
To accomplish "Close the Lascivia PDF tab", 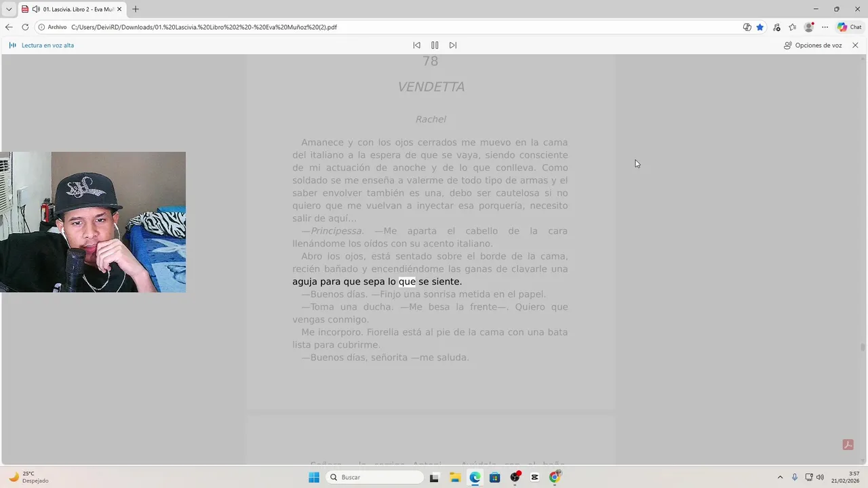I will [121, 9].
